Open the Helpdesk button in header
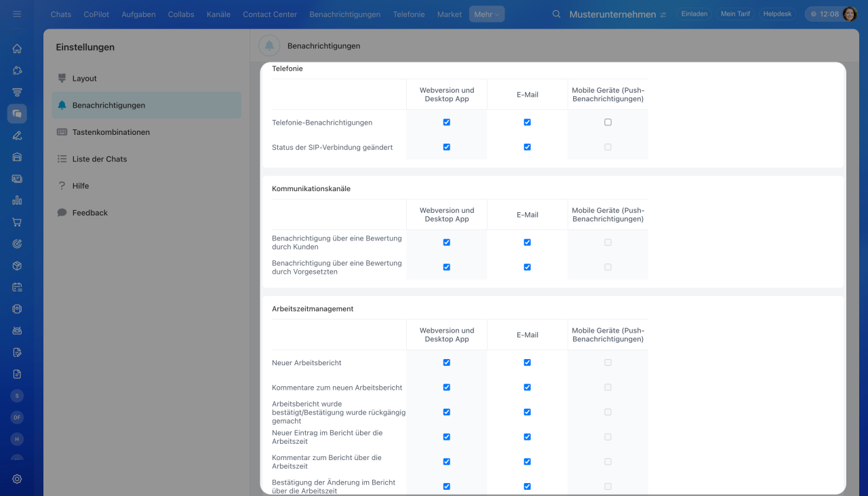868x496 pixels. pyautogui.click(x=777, y=14)
